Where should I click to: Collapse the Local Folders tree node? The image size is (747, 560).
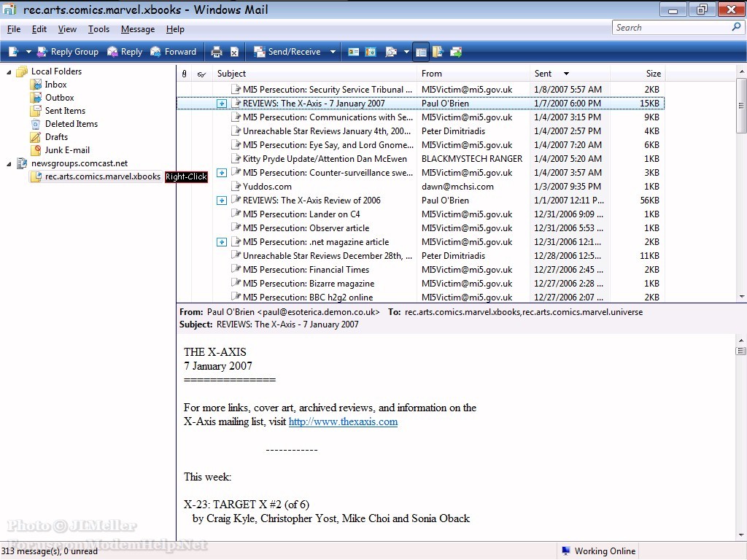(9, 72)
